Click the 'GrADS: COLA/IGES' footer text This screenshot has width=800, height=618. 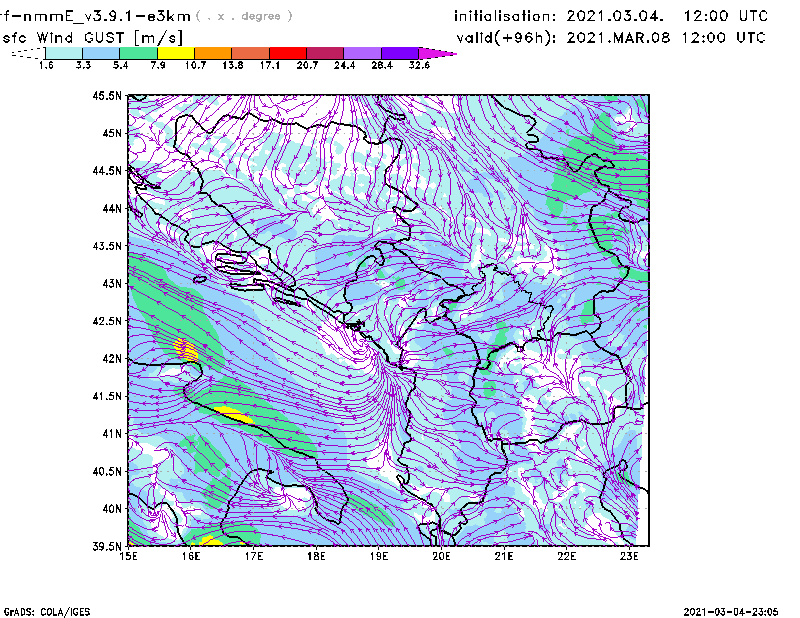[47, 612]
